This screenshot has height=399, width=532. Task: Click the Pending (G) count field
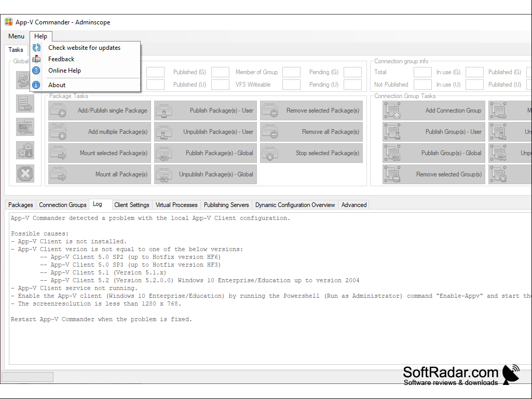tap(352, 72)
